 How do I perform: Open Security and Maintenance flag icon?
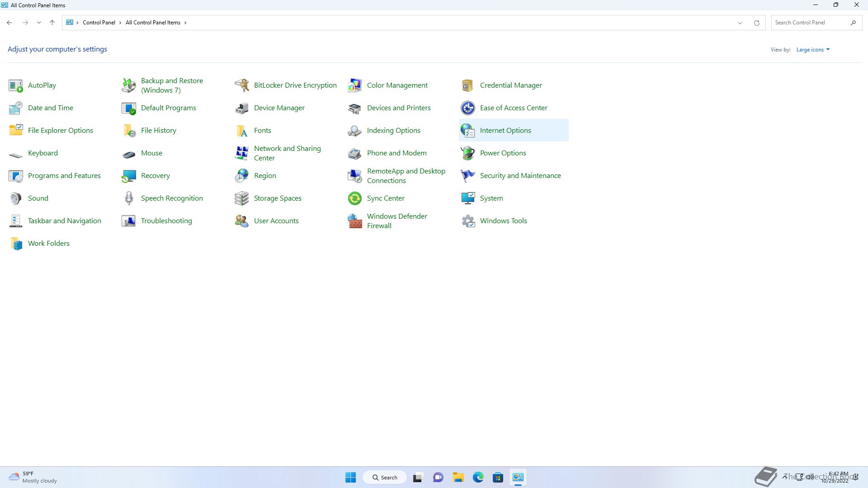(x=468, y=176)
